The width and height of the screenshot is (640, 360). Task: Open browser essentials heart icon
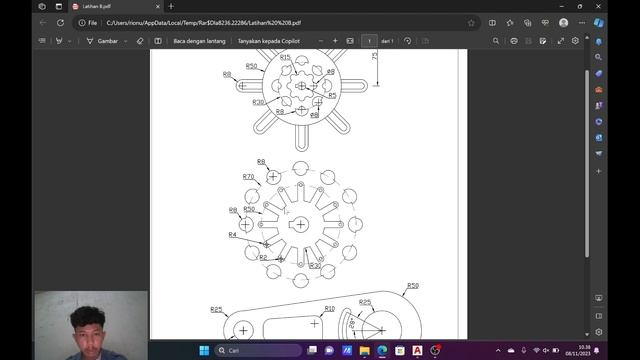545,23
